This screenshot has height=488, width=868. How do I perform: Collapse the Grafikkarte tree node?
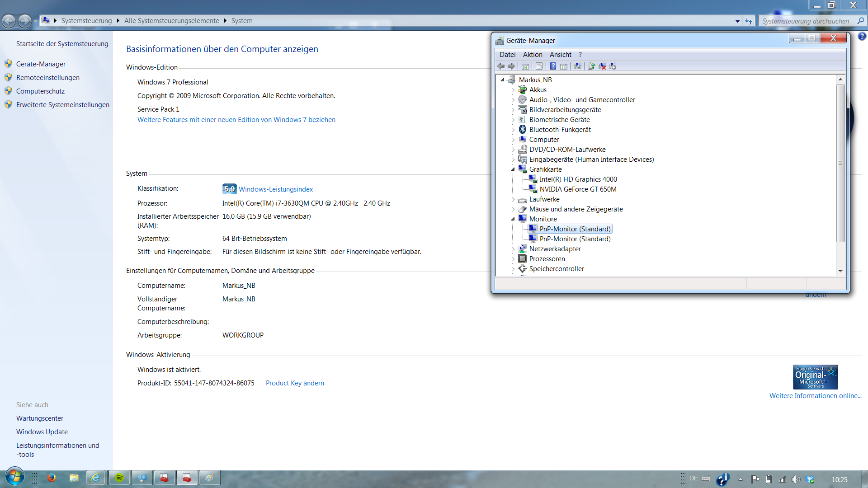click(513, 169)
